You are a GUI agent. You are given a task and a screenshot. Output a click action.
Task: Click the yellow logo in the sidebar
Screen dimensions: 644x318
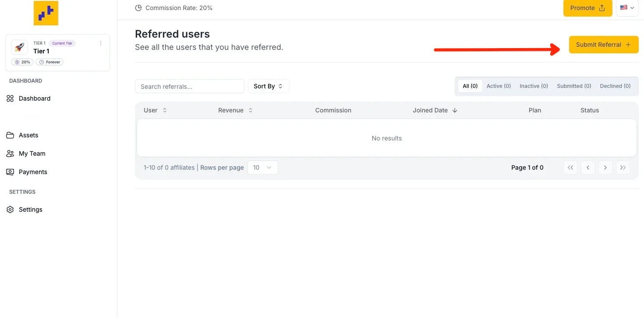tap(46, 13)
